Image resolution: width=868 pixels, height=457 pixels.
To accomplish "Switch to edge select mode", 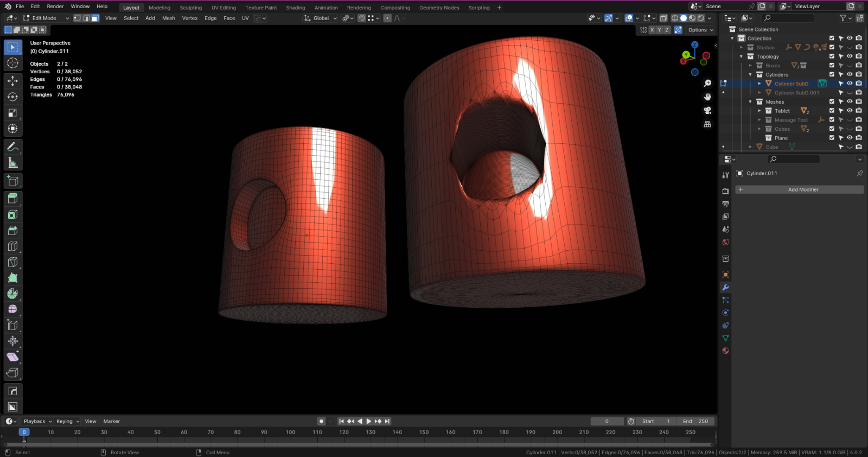I will 86,18.
